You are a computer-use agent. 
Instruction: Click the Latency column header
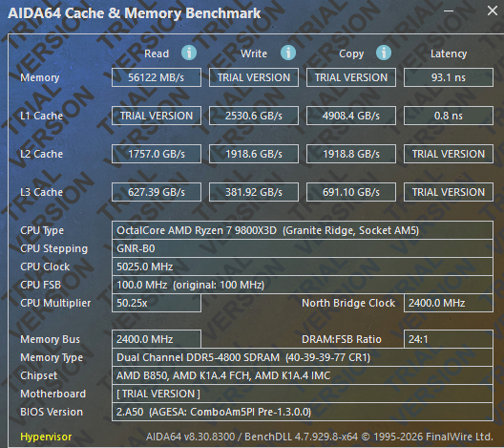point(449,53)
